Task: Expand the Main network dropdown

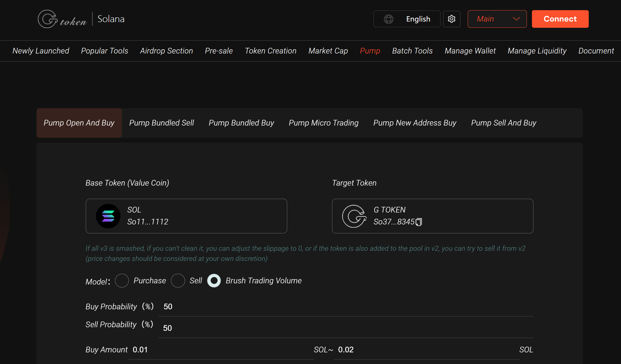Action: pos(497,19)
